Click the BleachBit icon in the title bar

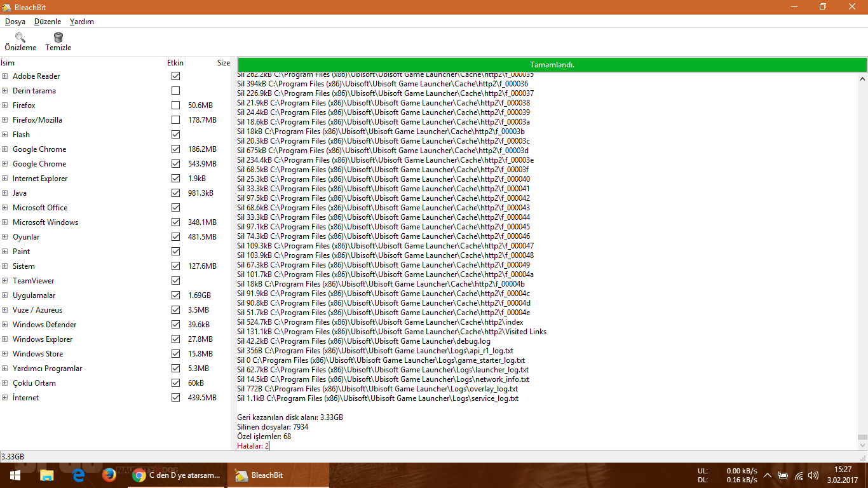(x=6, y=7)
